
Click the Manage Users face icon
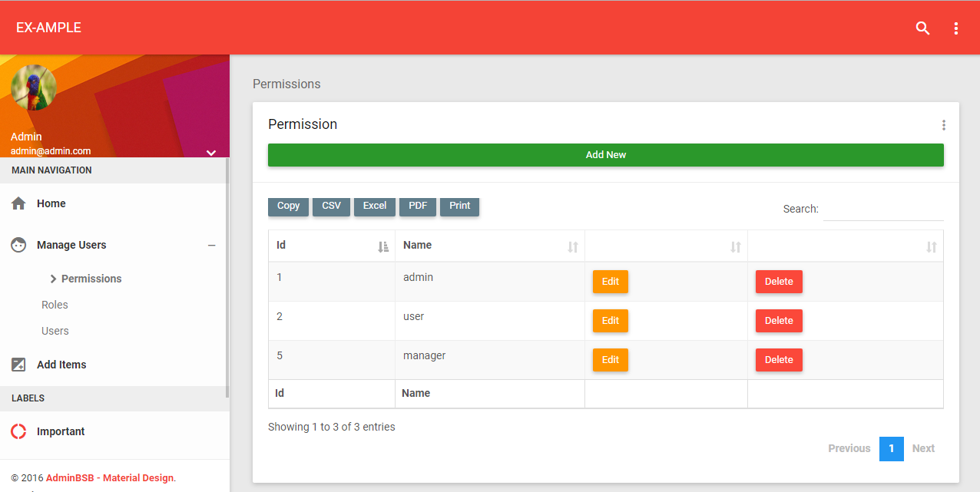pyautogui.click(x=19, y=245)
